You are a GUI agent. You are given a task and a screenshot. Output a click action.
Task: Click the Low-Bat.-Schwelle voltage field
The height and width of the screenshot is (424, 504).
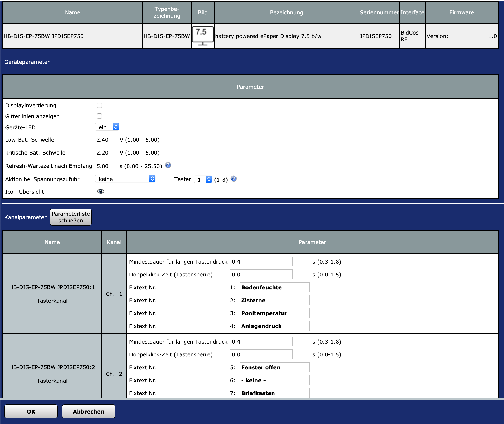pyautogui.click(x=106, y=140)
